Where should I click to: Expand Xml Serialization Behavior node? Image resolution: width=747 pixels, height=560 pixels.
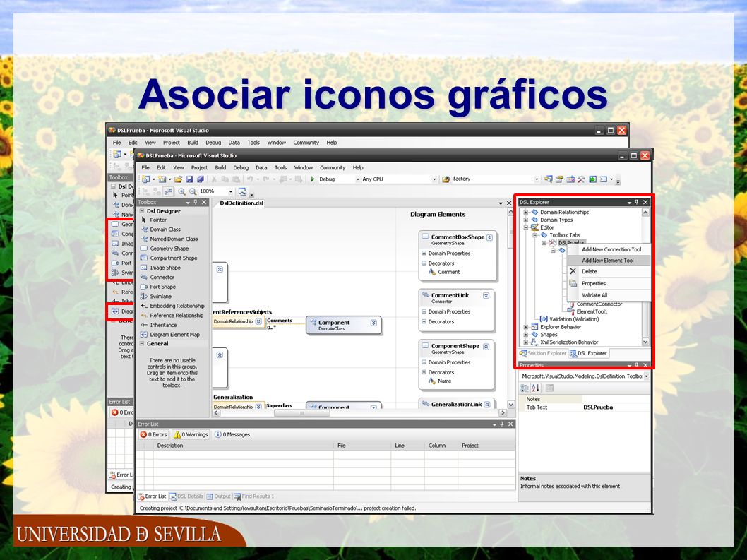pyautogui.click(x=525, y=342)
